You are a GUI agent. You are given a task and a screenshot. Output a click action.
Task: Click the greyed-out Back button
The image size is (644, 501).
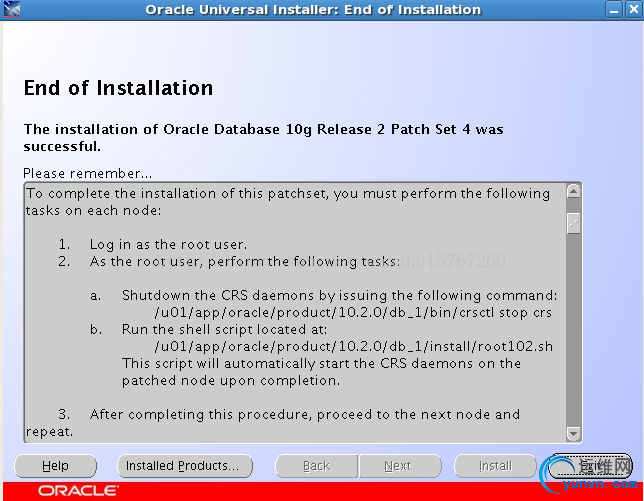(316, 466)
